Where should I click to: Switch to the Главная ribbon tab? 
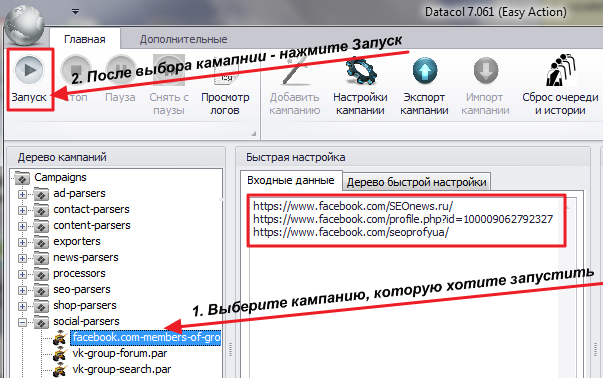pyautogui.click(x=85, y=39)
